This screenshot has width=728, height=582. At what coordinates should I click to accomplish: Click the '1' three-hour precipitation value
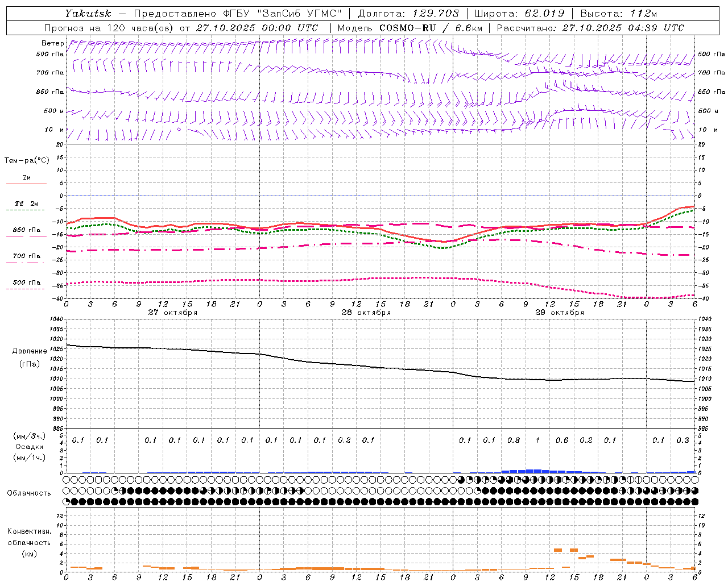pyautogui.click(x=537, y=440)
